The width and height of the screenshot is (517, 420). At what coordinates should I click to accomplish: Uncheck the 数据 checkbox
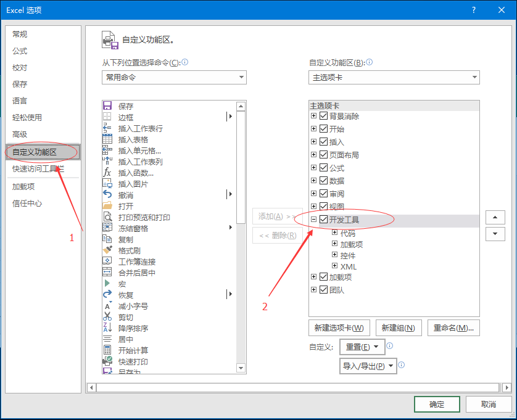[323, 180]
